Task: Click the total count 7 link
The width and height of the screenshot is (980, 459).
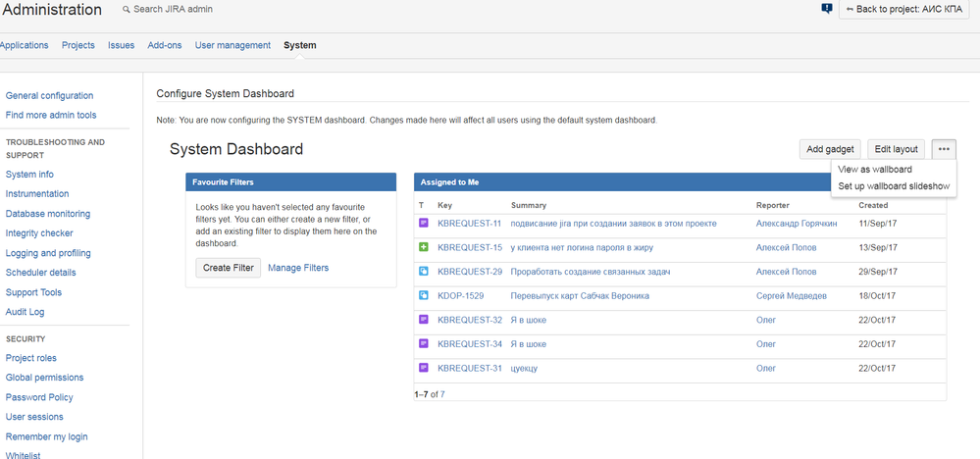Action: pos(442,394)
